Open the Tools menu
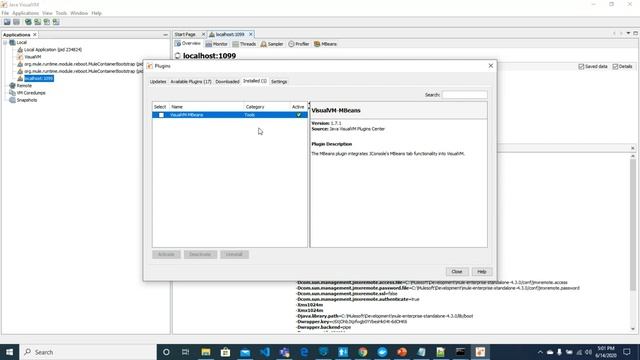This screenshot has width=640, height=360. pos(61,13)
